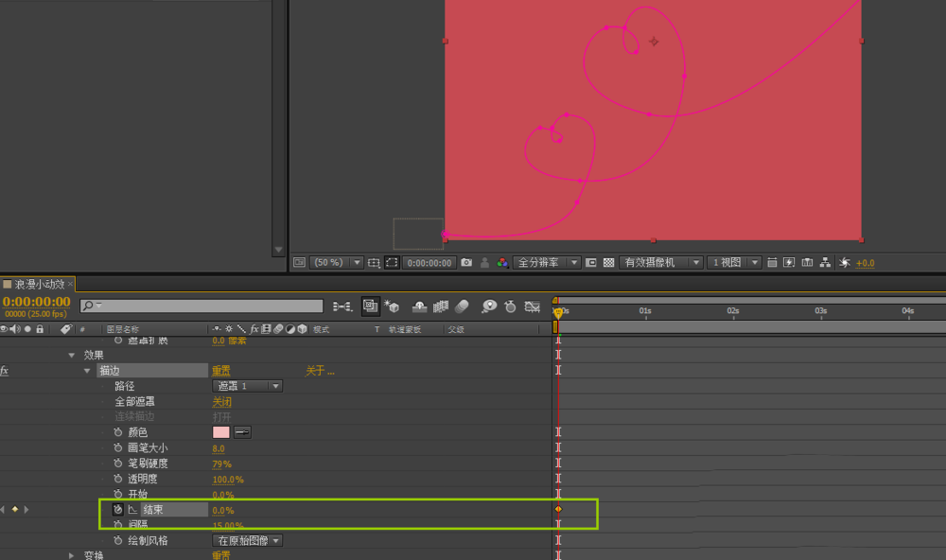Select the 结束 keyframe diamond in timeline
Viewport: 946px width, 560px height.
(558, 509)
